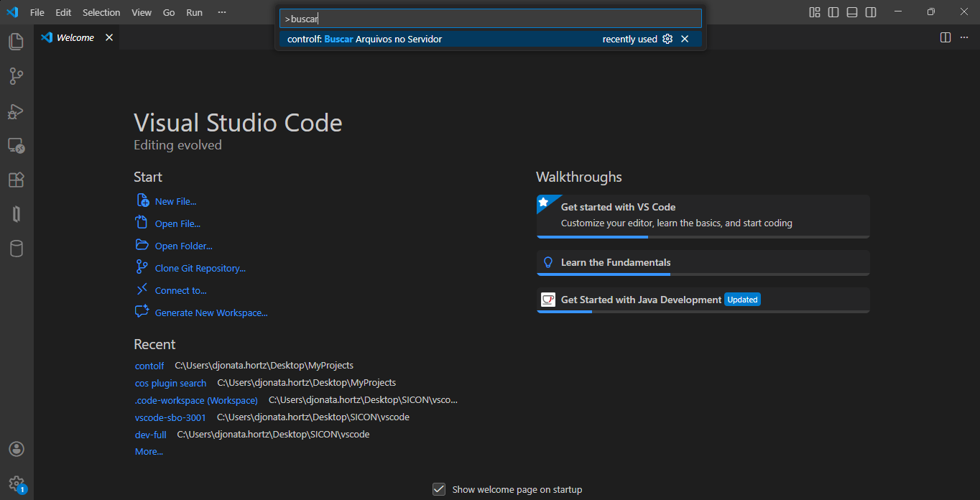Open the File menu

click(x=37, y=12)
